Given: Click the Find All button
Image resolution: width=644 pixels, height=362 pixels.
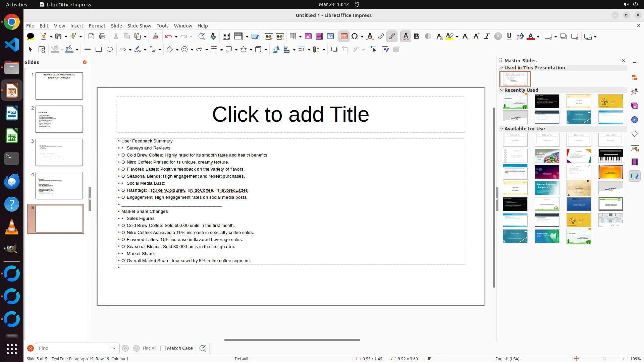Looking at the screenshot, I should 149,348.
